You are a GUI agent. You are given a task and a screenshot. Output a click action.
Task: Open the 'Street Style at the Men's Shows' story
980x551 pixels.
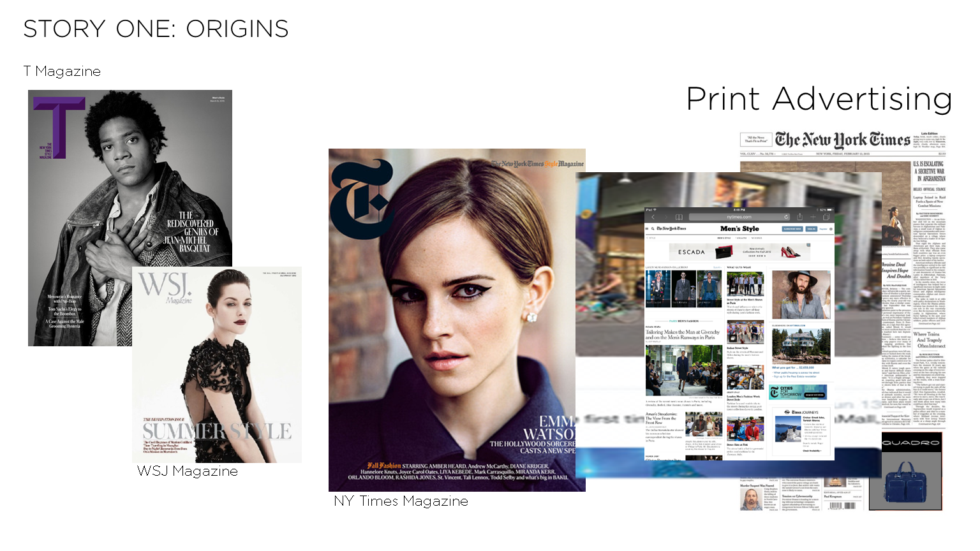[x=745, y=301]
